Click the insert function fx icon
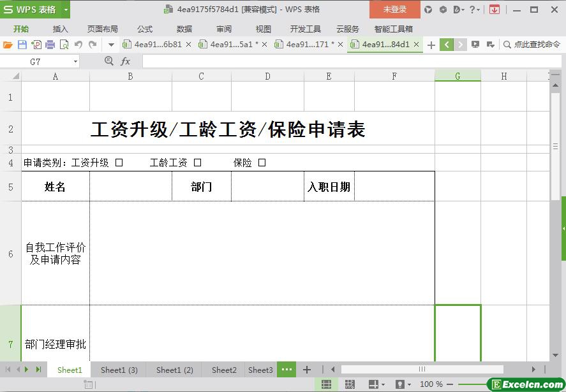Viewport: 566px width, 392px height. point(126,61)
